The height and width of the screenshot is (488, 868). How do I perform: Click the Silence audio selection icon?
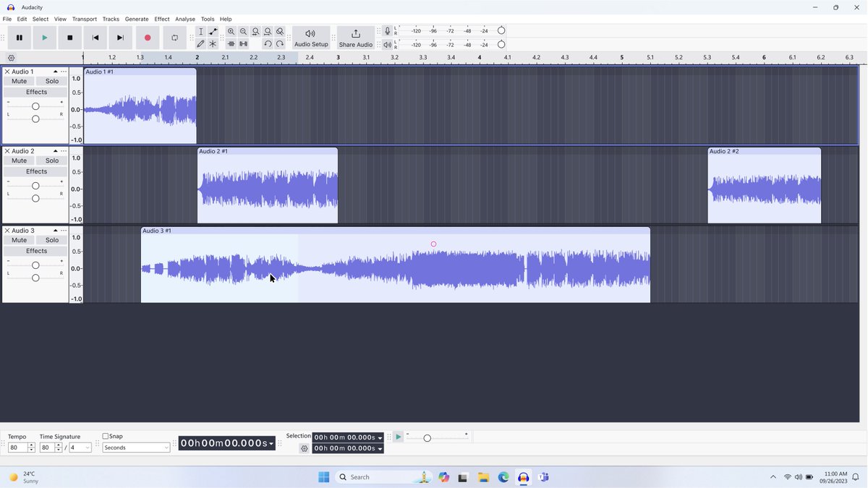tap(243, 44)
